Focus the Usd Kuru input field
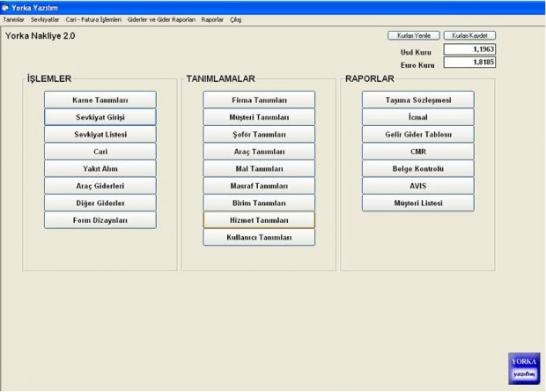This screenshot has width=546, height=392. pyautogui.click(x=469, y=49)
